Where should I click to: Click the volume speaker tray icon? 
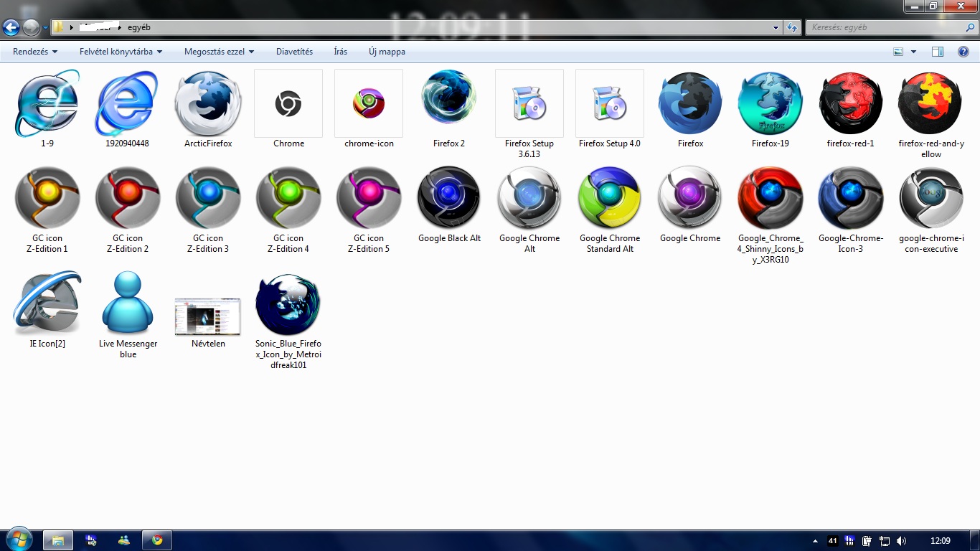pos(902,541)
